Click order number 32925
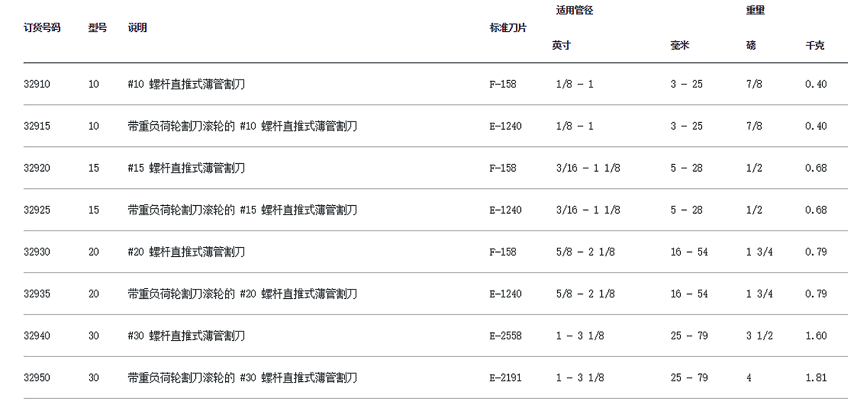This screenshot has width=868, height=411. click(x=37, y=210)
